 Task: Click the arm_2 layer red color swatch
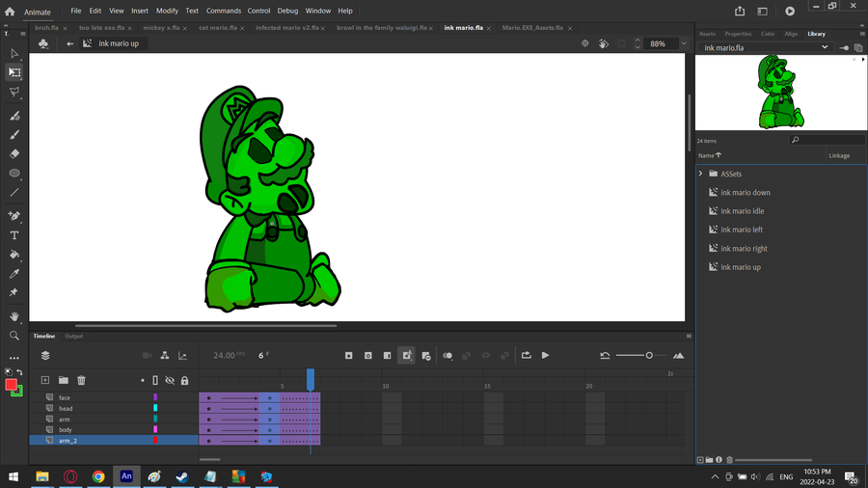click(x=155, y=441)
